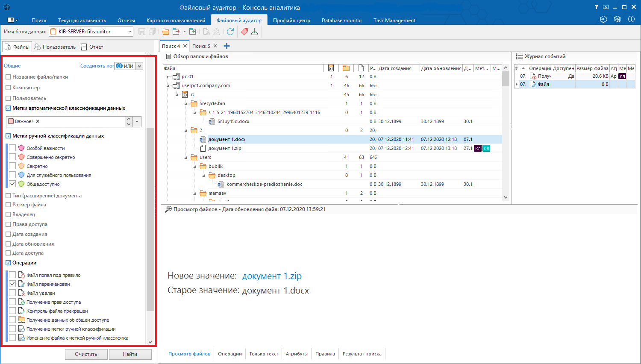Click the filter panel vertical scrollbar
The height and width of the screenshot is (364, 641).
[x=150, y=220]
